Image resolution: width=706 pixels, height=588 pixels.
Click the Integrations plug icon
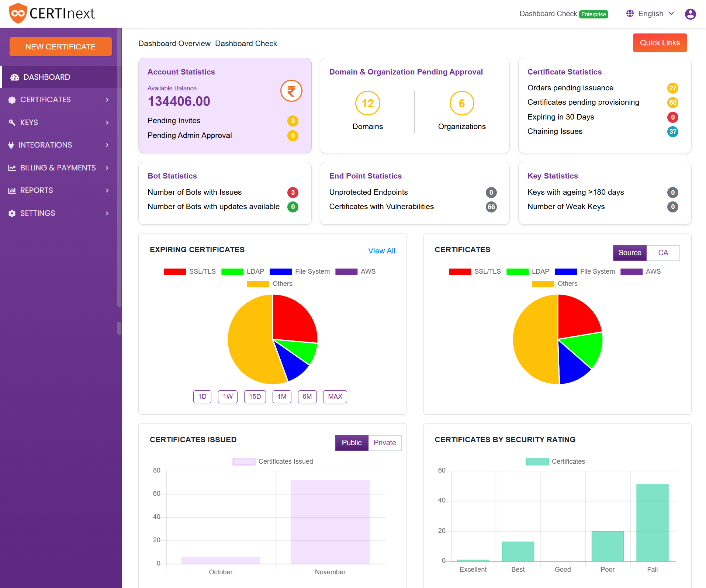pos(11,145)
